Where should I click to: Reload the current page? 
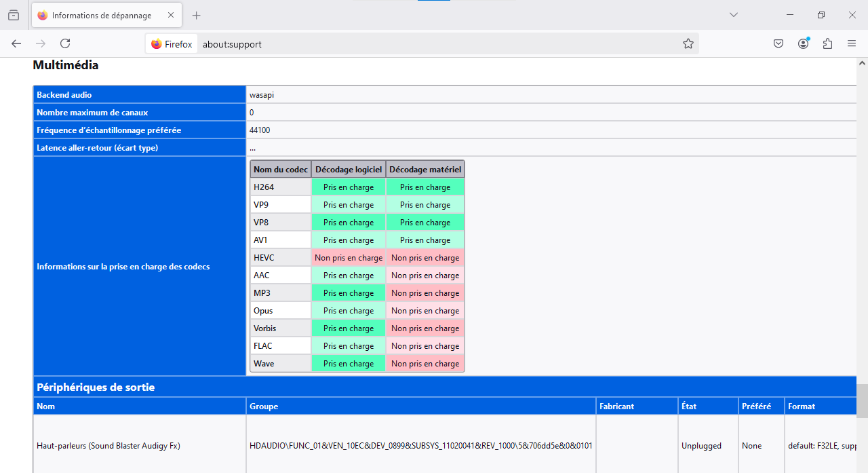[x=65, y=43]
